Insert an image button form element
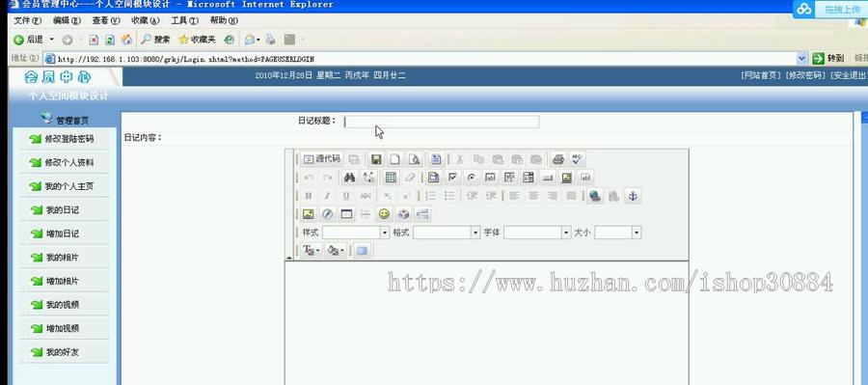 [566, 178]
